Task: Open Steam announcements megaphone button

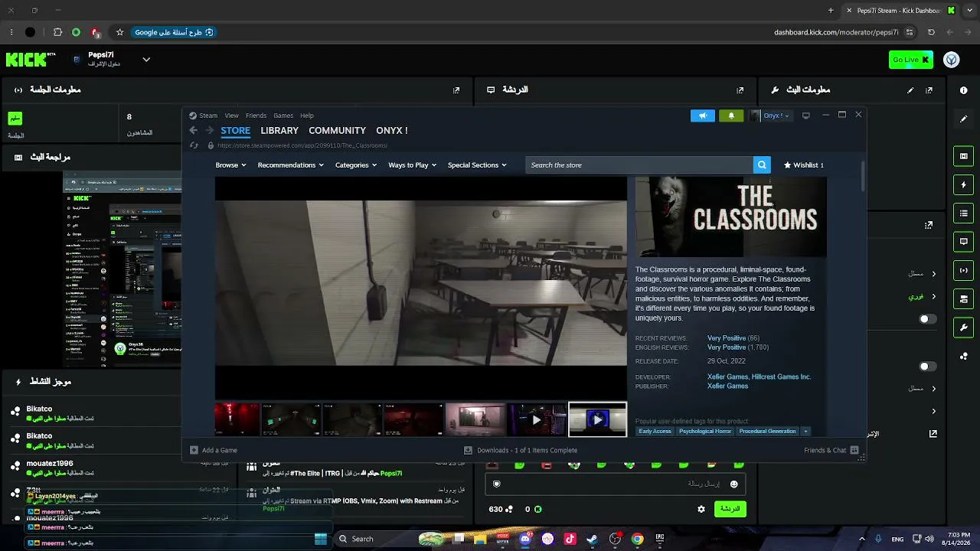Action: point(702,116)
